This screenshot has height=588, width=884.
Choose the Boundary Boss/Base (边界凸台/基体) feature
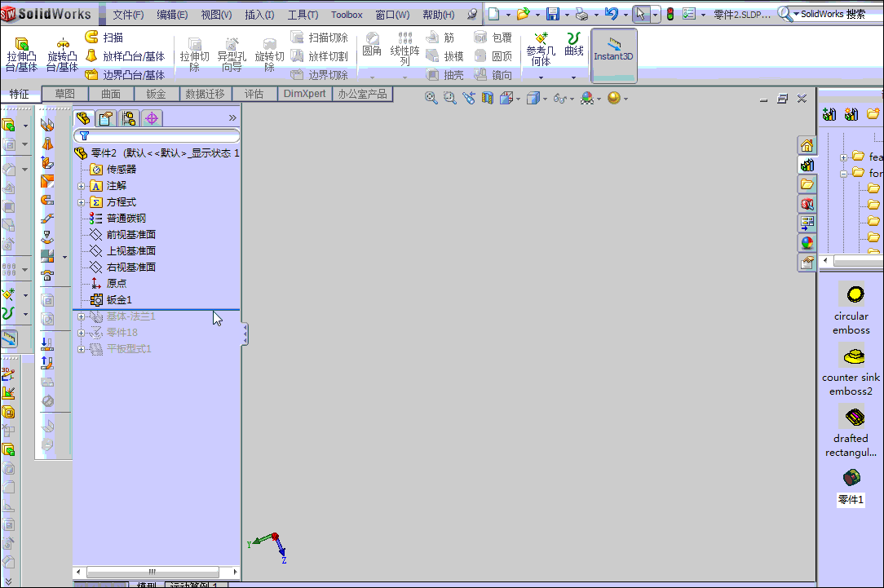tap(125, 74)
